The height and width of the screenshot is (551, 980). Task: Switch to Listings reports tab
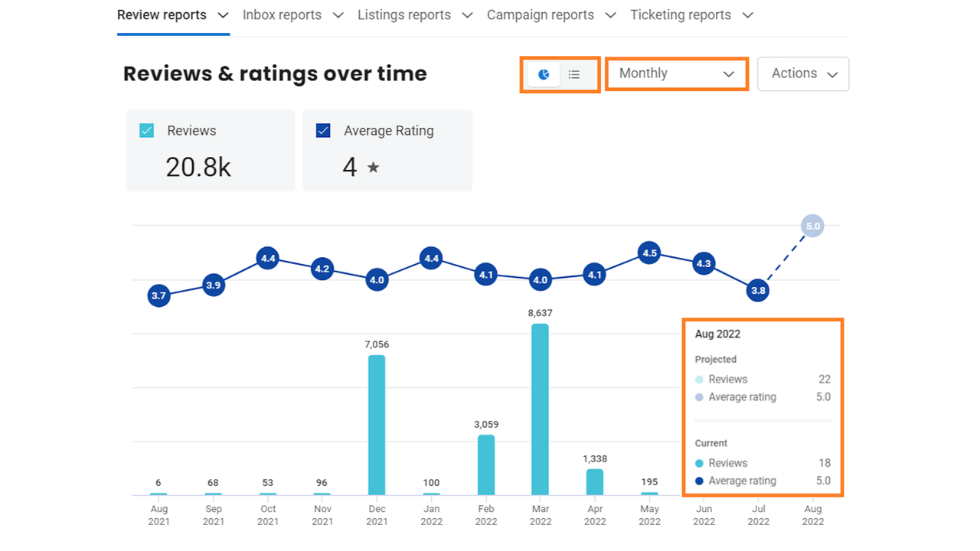(x=403, y=15)
